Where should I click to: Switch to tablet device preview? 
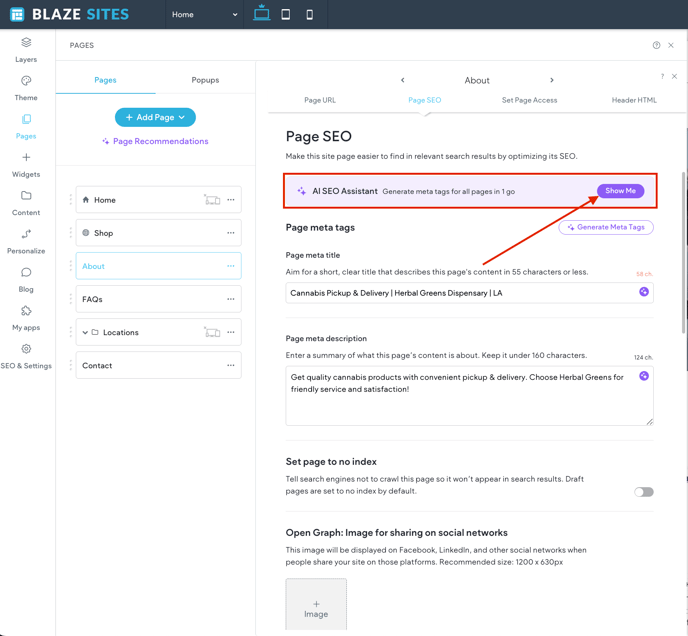[x=286, y=15]
